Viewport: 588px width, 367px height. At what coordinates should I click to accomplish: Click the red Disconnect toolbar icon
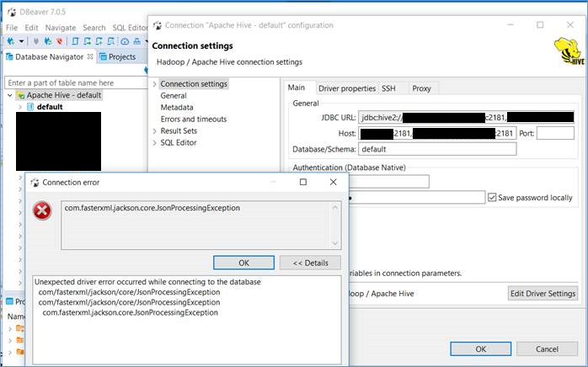click(x=59, y=41)
